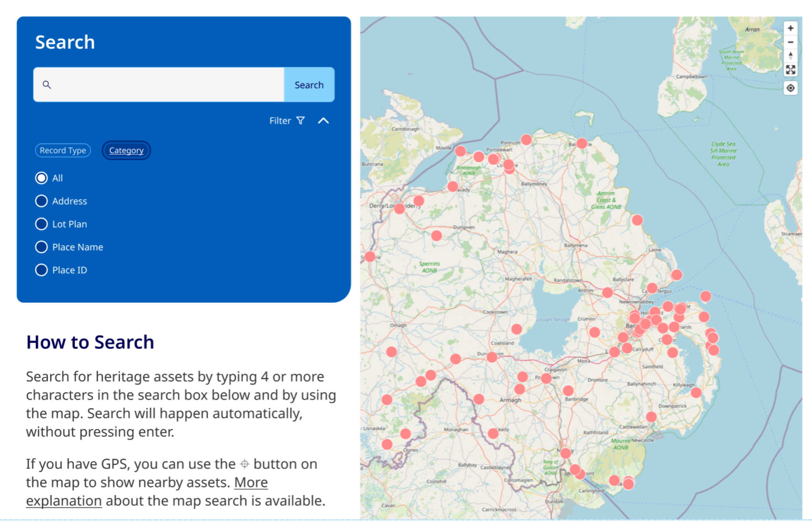Select the Place ID radio option

tap(41, 270)
